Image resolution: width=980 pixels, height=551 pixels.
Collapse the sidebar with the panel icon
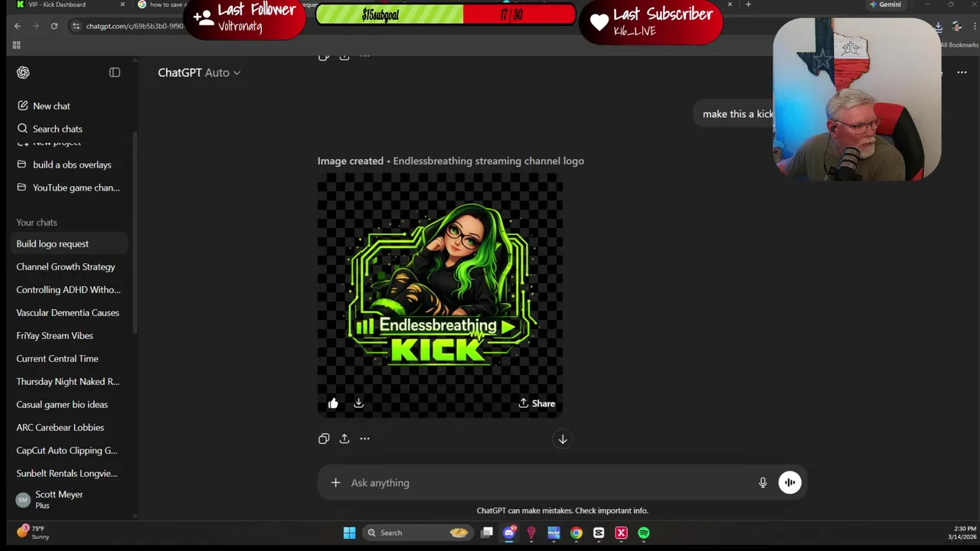pyautogui.click(x=115, y=73)
